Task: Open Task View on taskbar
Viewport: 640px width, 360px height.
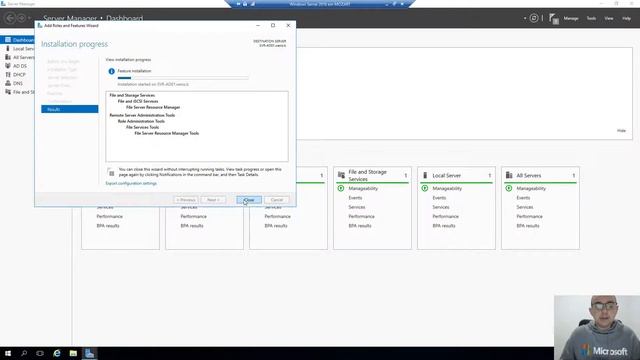Action: click(40, 353)
